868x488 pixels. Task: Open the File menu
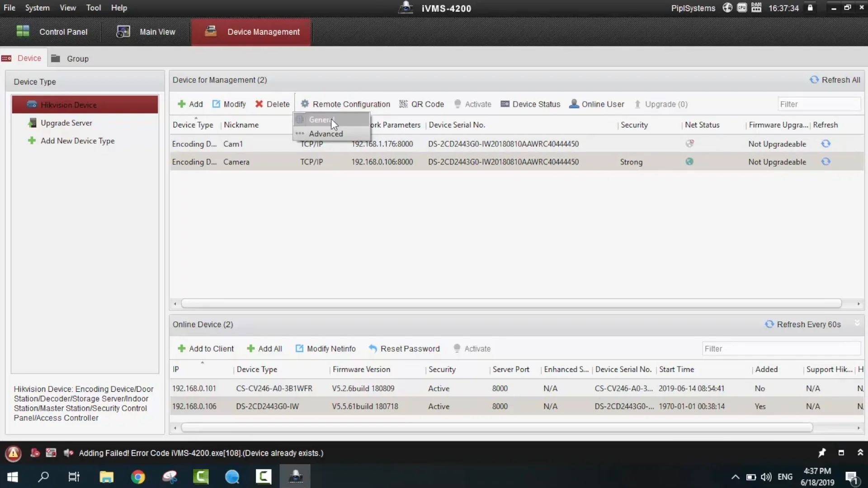[9, 8]
